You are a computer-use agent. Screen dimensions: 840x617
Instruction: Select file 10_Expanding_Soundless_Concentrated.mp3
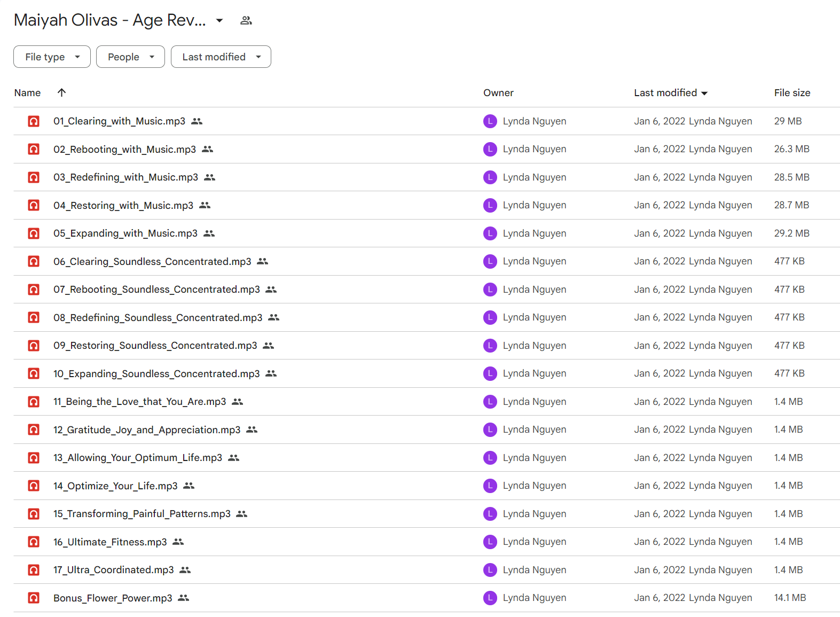[156, 373]
